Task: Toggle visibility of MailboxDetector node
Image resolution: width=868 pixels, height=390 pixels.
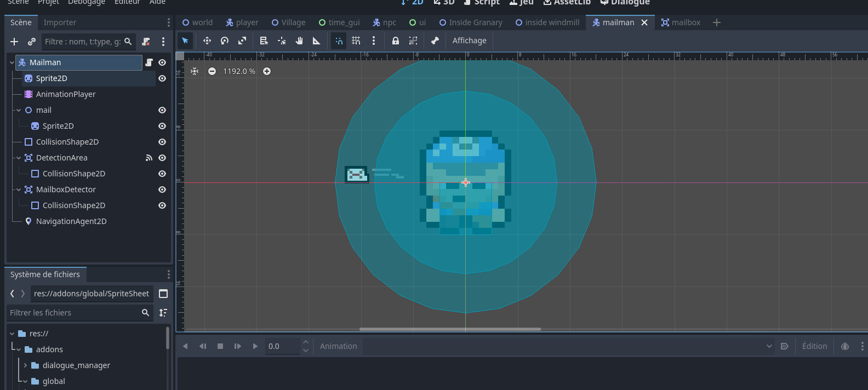Action: (x=162, y=190)
